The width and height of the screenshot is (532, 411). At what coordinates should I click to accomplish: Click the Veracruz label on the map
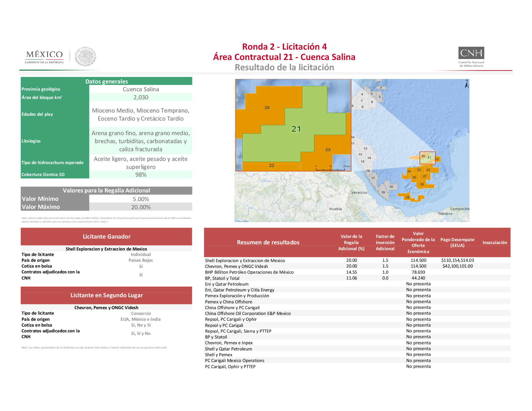(x=359, y=192)
